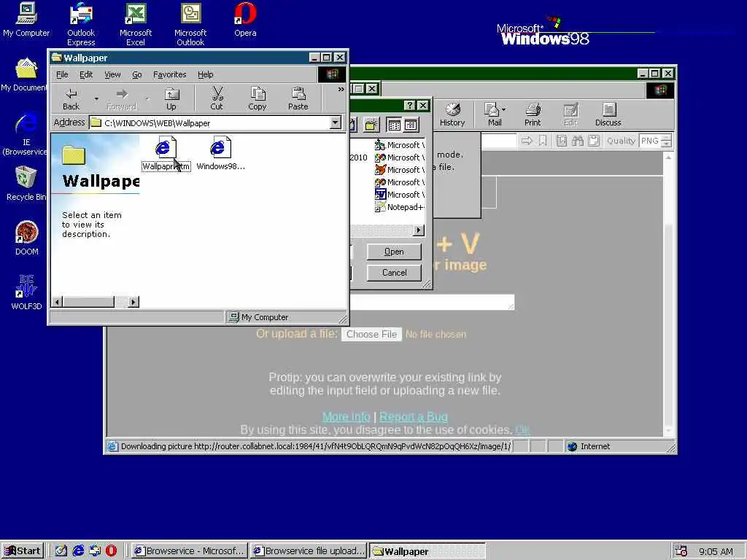Open the Back button history dropdown
The width and height of the screenshot is (747, 560).
click(x=96, y=99)
